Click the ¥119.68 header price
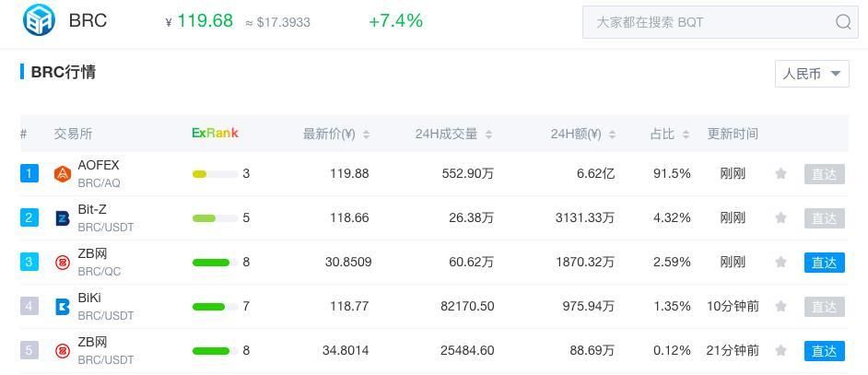The width and height of the screenshot is (868, 375). (x=199, y=21)
